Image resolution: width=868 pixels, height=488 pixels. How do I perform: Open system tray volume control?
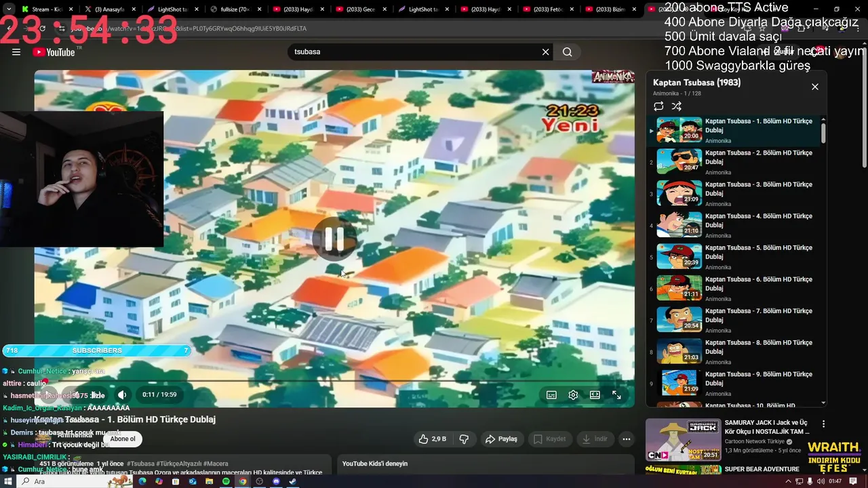click(x=821, y=481)
